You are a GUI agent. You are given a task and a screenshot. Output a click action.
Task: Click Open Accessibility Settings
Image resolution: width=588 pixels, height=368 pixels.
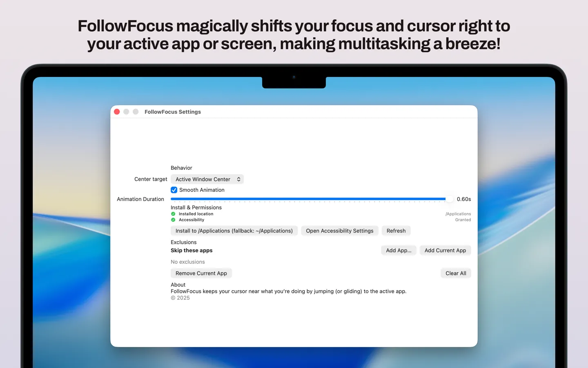click(340, 231)
